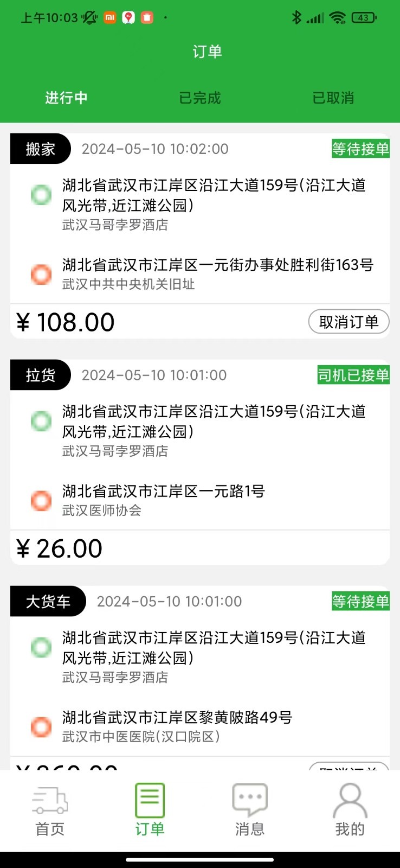Screen dimensions: 400x868
Task: Switch to the 已取消 tab
Action: tap(333, 98)
